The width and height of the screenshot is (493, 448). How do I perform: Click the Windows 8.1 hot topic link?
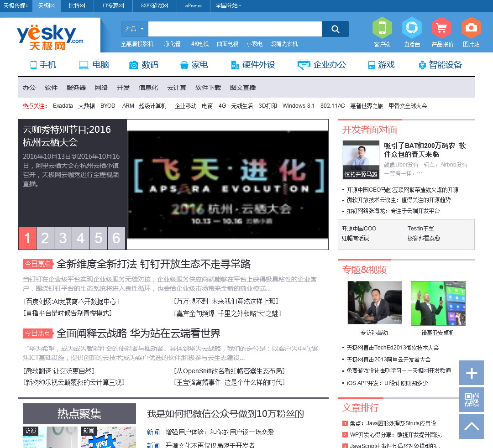tap(299, 106)
